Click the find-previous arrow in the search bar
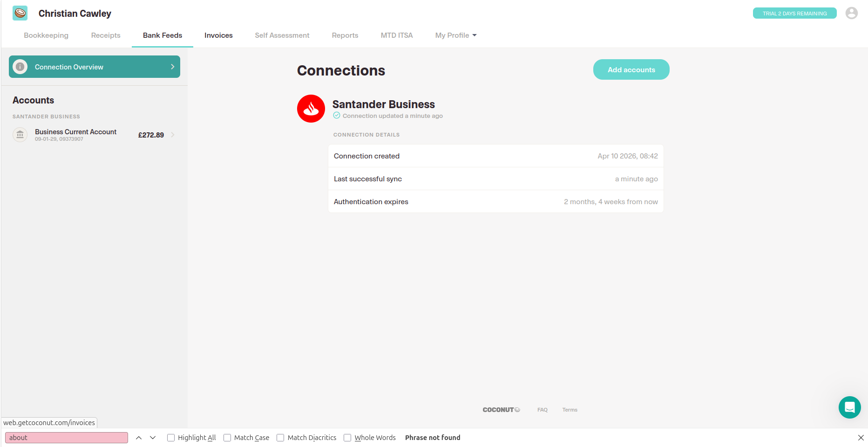 coord(139,437)
